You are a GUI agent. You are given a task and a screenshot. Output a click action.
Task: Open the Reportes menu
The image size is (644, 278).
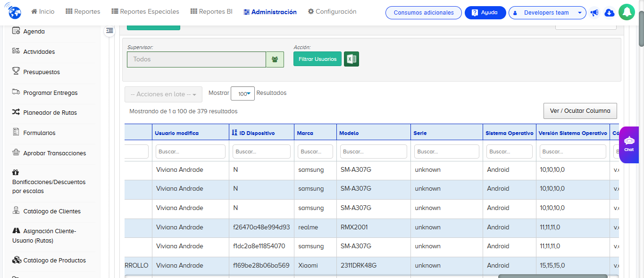pos(83,11)
